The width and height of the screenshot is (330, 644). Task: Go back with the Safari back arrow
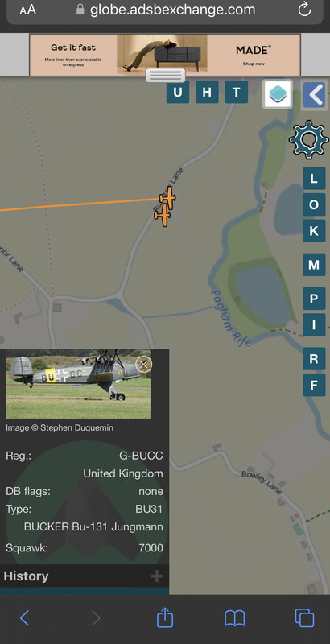25,617
